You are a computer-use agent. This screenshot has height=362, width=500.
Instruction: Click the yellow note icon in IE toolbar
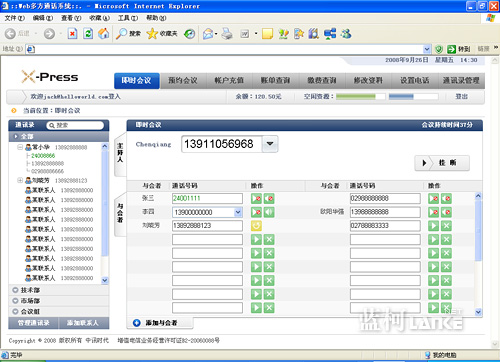(x=267, y=33)
